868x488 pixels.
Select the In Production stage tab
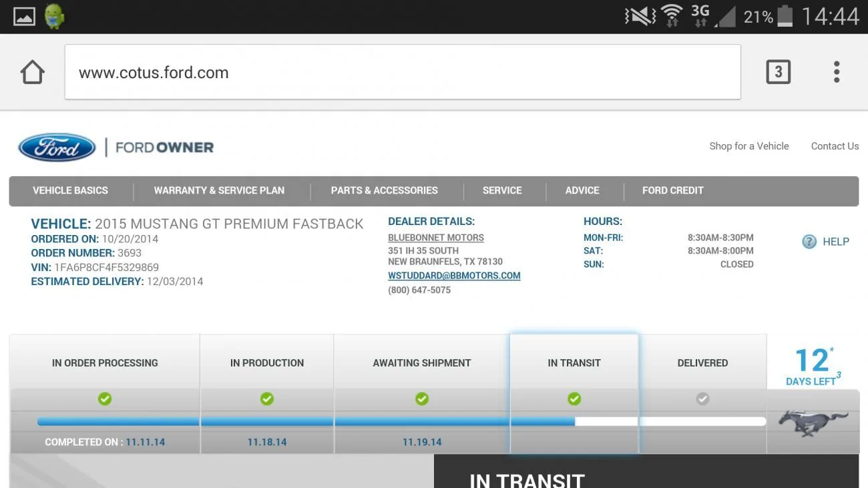tap(267, 362)
